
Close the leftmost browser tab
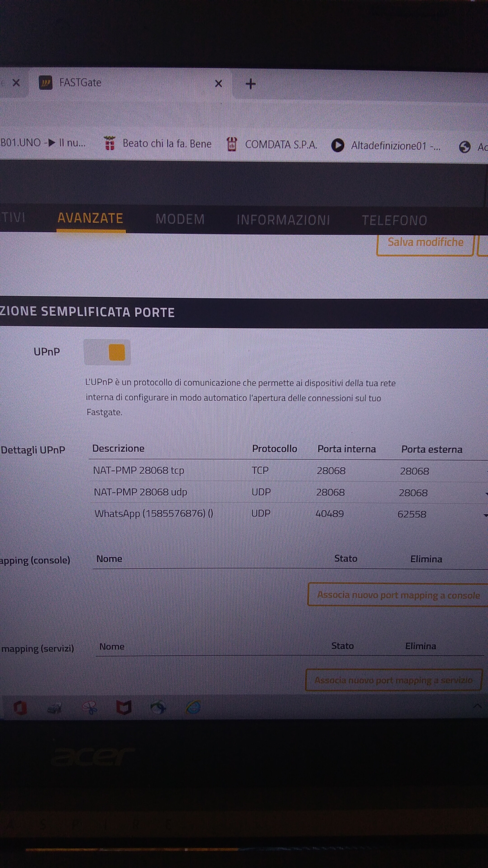coord(16,83)
